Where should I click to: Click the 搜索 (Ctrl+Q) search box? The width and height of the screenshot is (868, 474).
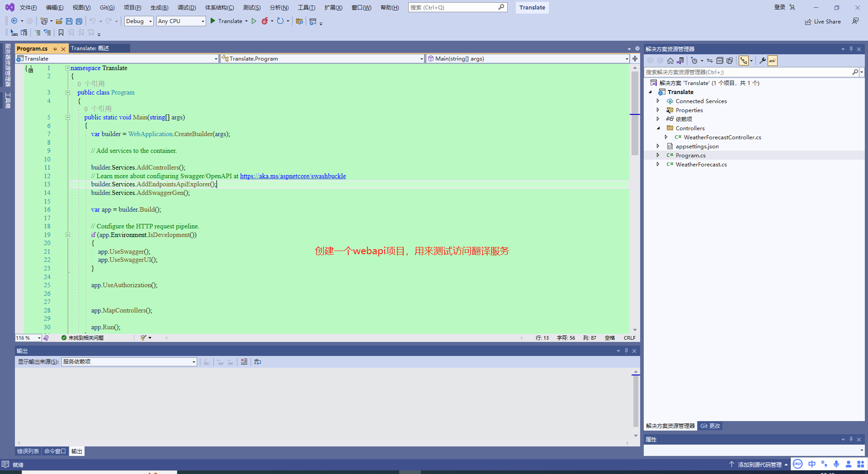coord(458,7)
